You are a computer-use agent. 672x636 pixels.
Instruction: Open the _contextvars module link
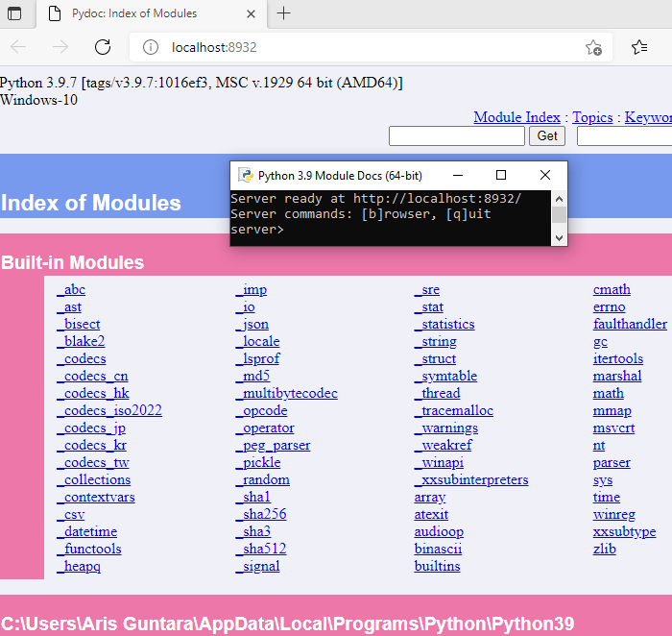tap(96, 497)
